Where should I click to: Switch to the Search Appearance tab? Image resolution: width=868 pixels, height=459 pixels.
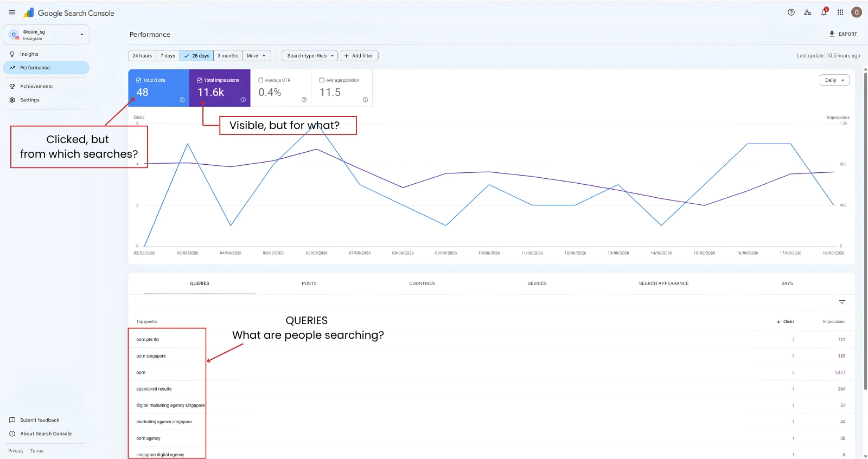click(663, 283)
